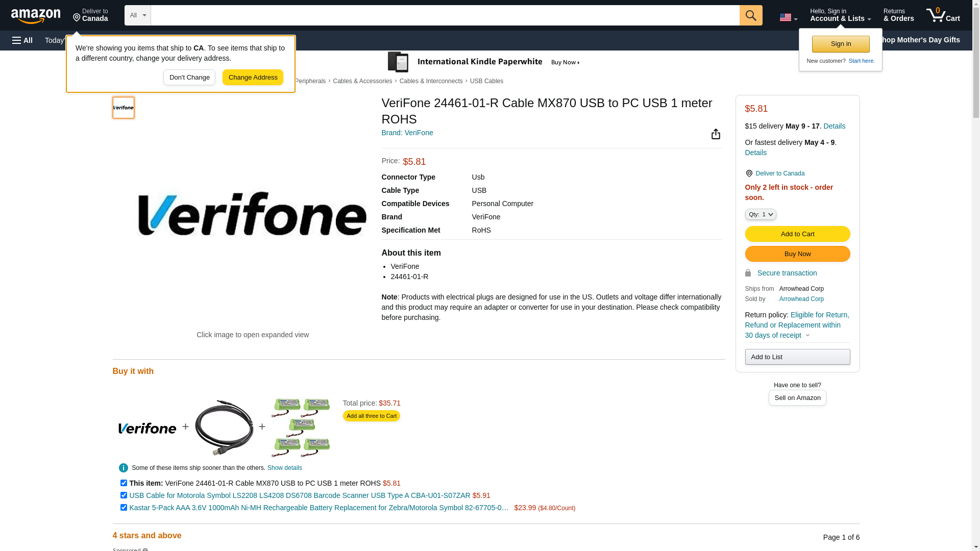Screen dimensions: 980x551
Task: Uncheck the Motorola Symbol USB cable checkbox
Action: pos(124,495)
